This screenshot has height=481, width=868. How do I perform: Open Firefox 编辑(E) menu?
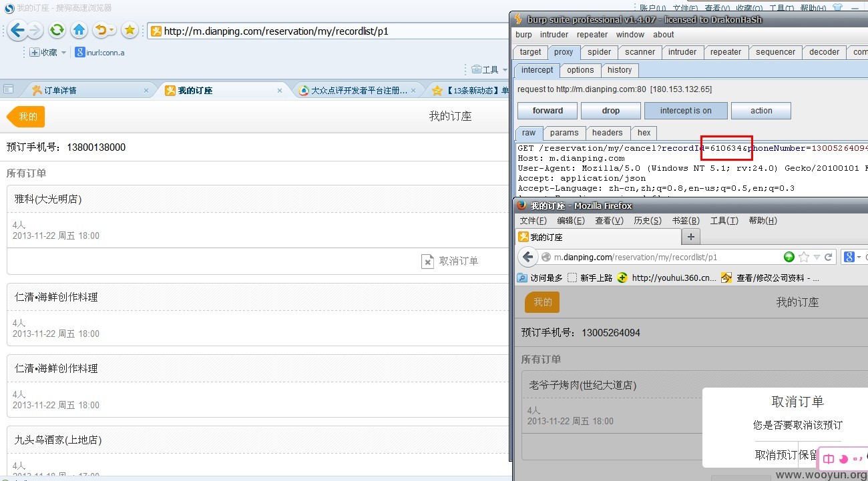click(x=571, y=221)
